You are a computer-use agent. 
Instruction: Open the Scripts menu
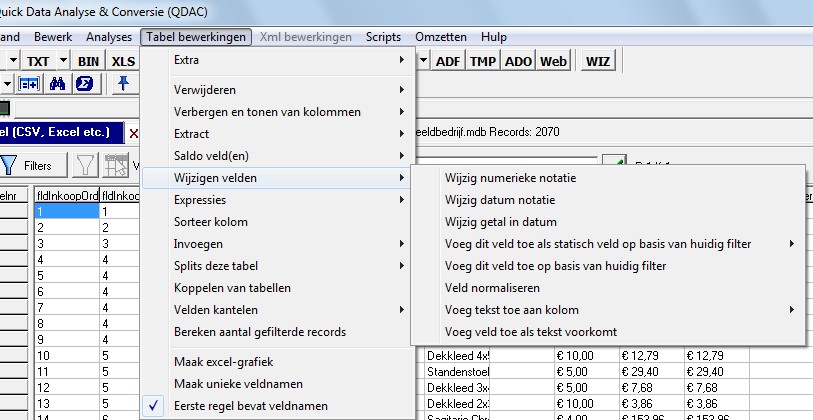click(x=383, y=37)
